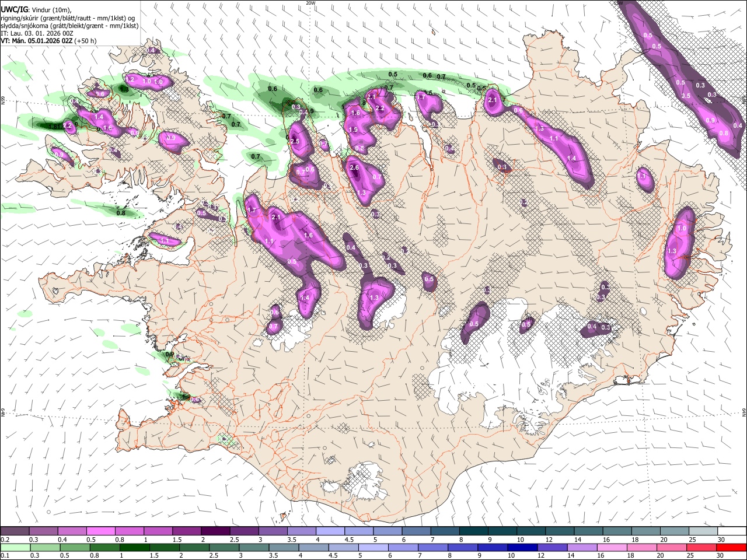Screen dimensions: 747x560
Task: Click the '2.6' snowfall value on the map
Action: tap(354, 168)
